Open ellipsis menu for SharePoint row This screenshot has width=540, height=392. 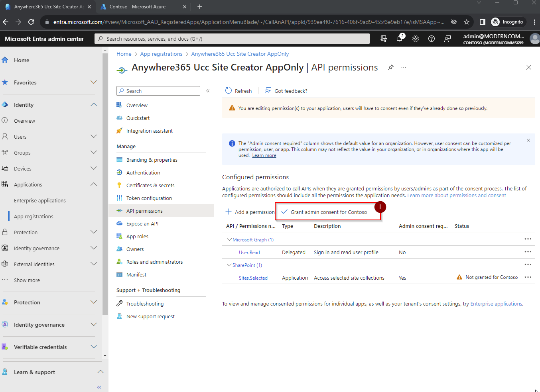click(x=528, y=265)
